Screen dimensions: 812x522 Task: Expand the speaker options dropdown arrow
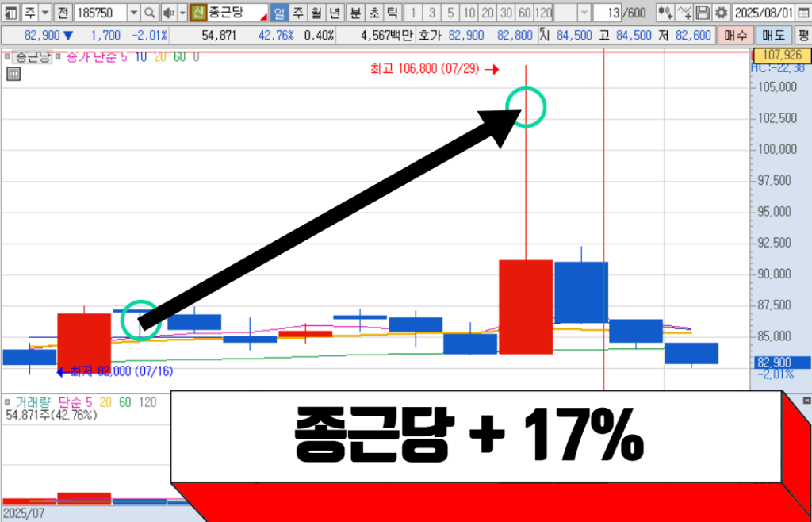[182, 13]
